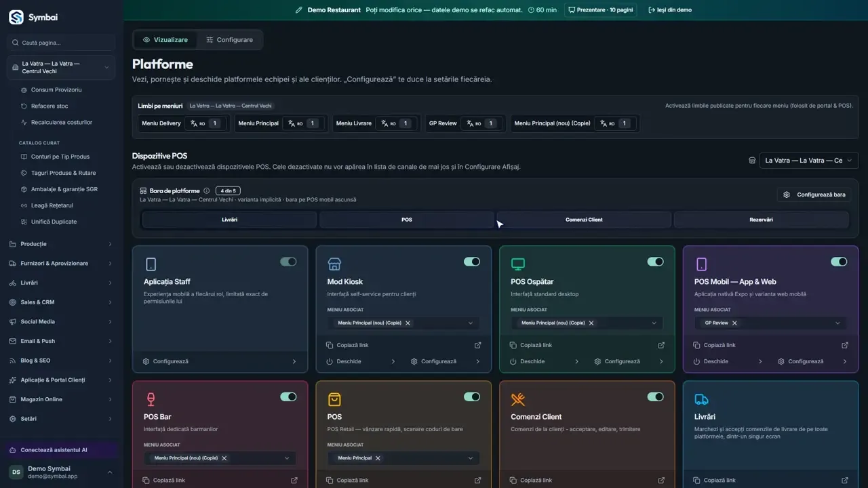
Task: Open the sidebar location selector La Vatra — Centrul Vechi
Action: [x=61, y=67]
